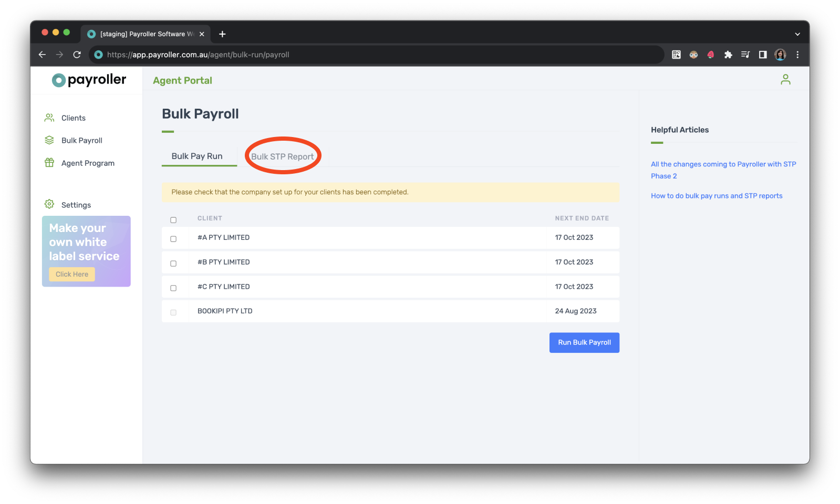
Task: Click the CLIENT column header
Action: pyautogui.click(x=210, y=218)
